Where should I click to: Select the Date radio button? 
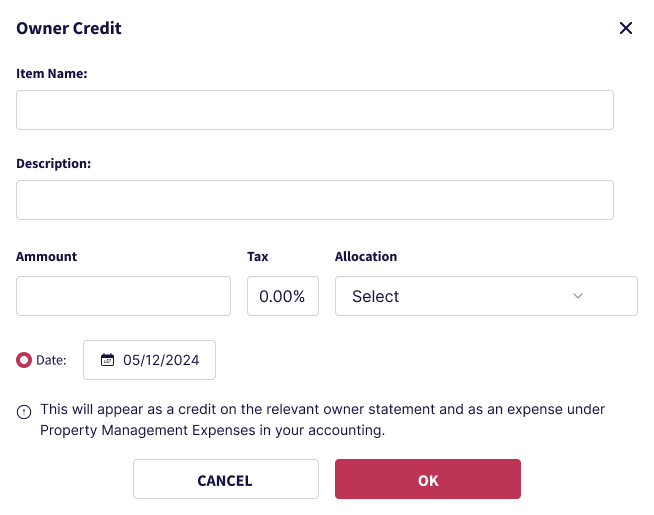[24, 361]
